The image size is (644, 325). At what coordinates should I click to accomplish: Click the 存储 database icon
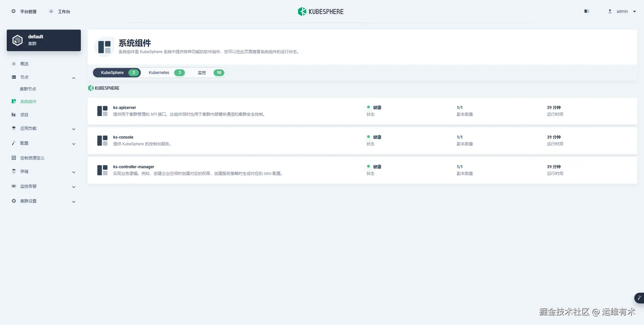pos(14,171)
